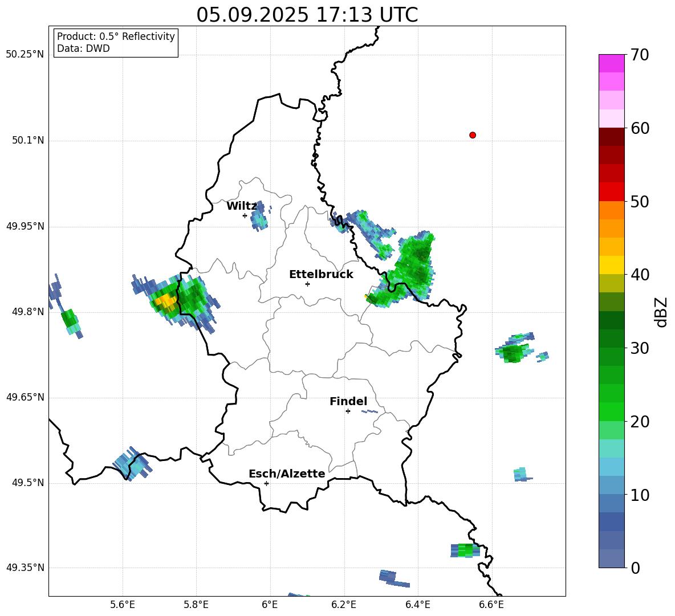Click the 50 dBZ colorbar tick label
The width and height of the screenshot is (675, 616).
639,201
